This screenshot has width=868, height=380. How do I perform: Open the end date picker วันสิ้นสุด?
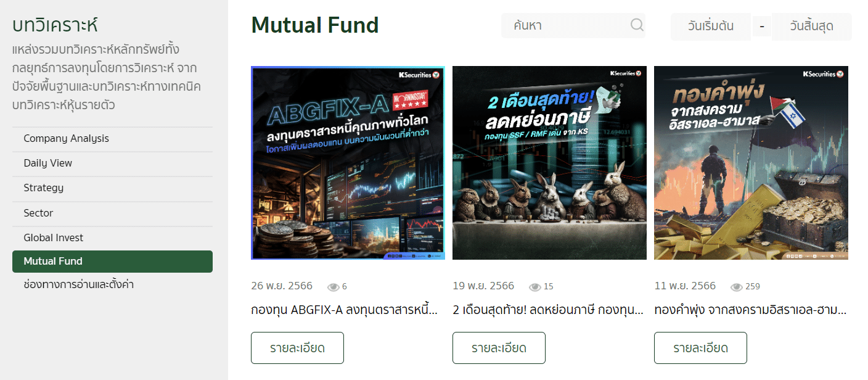[x=811, y=27]
